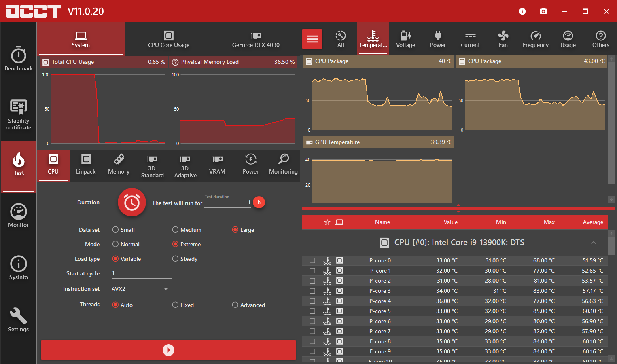Image resolution: width=617 pixels, height=364 pixels.
Task: Click the red divider arrows to resize the graph panel
Action: [x=458, y=208]
